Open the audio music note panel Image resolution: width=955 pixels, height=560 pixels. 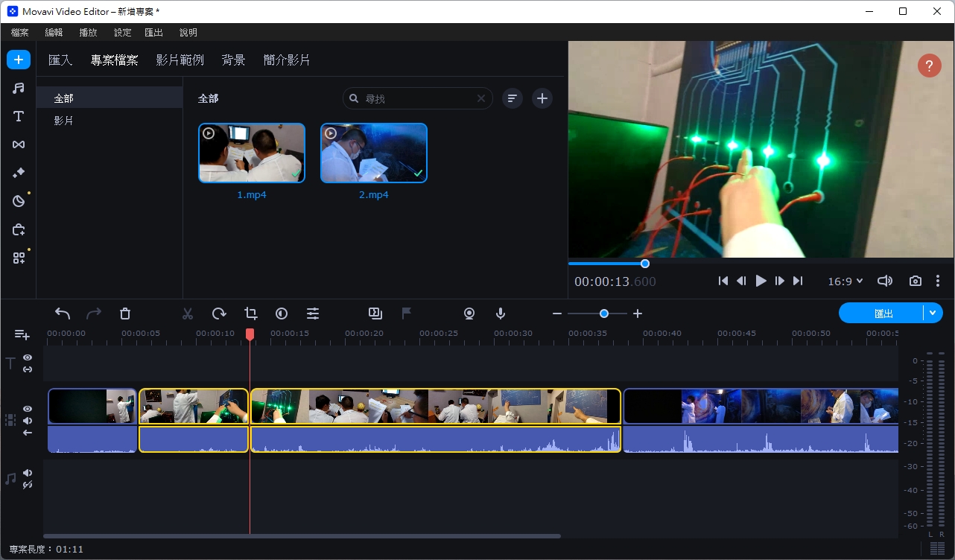(x=19, y=88)
